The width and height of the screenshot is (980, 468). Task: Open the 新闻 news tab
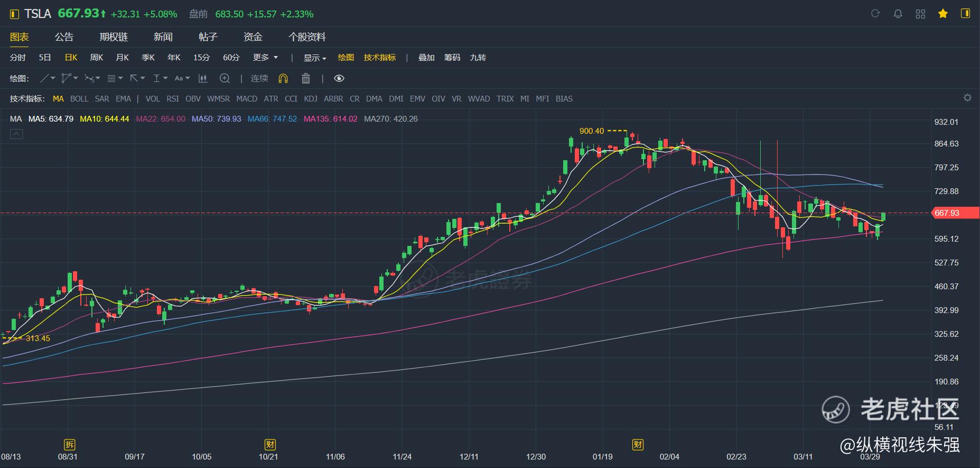tap(163, 37)
